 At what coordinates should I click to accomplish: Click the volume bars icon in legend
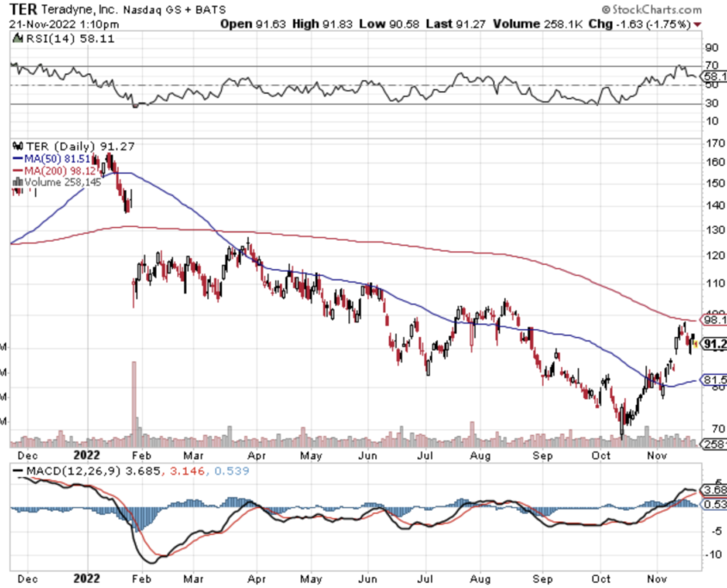pyautogui.click(x=15, y=181)
